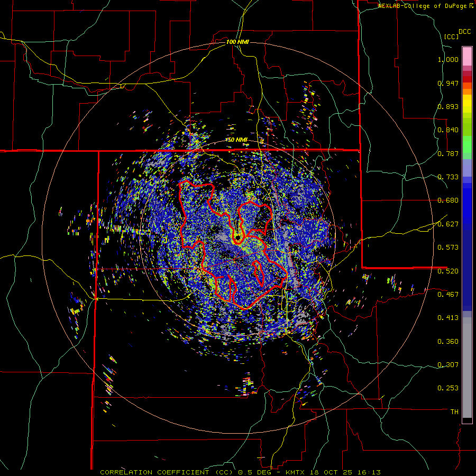The height and width of the screenshot is (476, 476).
Task: Click the 0.253 color scale value
Action: pyautogui.click(x=448, y=388)
